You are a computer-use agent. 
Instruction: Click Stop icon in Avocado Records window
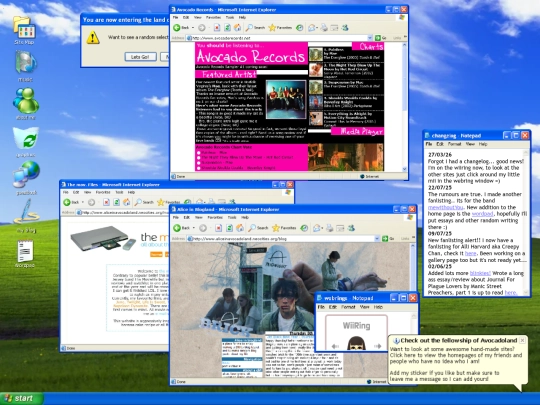(x=217, y=28)
